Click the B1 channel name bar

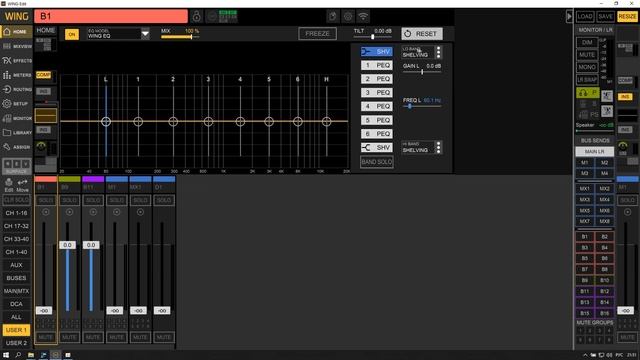click(x=111, y=16)
